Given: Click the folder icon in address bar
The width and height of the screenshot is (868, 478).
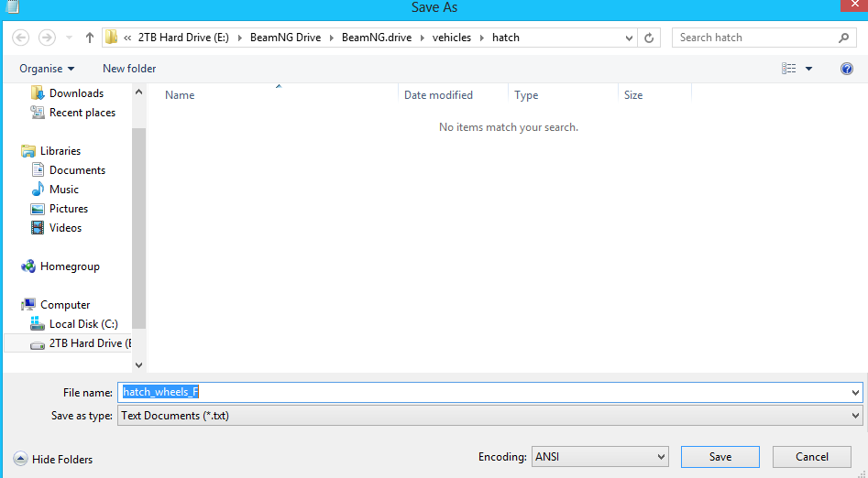Looking at the screenshot, I should 111,37.
